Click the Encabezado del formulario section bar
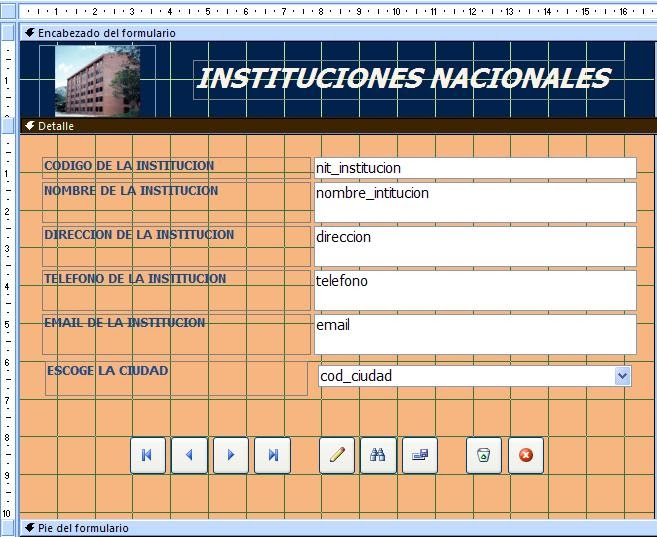657x537 pixels. point(338,33)
